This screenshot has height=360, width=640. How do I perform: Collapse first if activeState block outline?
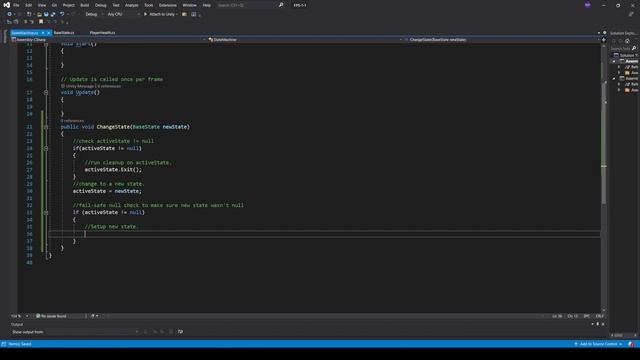(x=46, y=148)
